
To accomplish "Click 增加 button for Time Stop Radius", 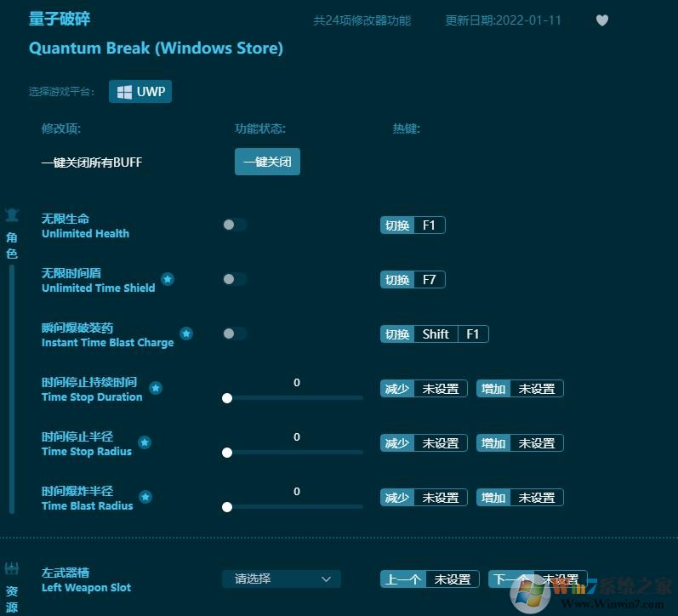I will [x=493, y=443].
